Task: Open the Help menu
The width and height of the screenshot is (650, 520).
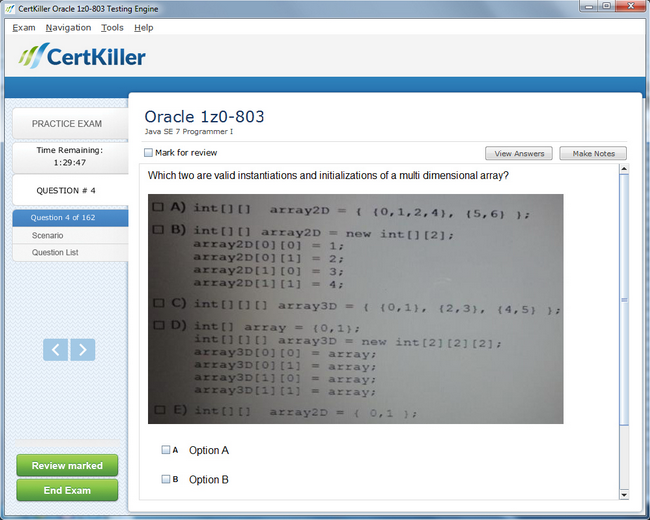Action: [144, 27]
